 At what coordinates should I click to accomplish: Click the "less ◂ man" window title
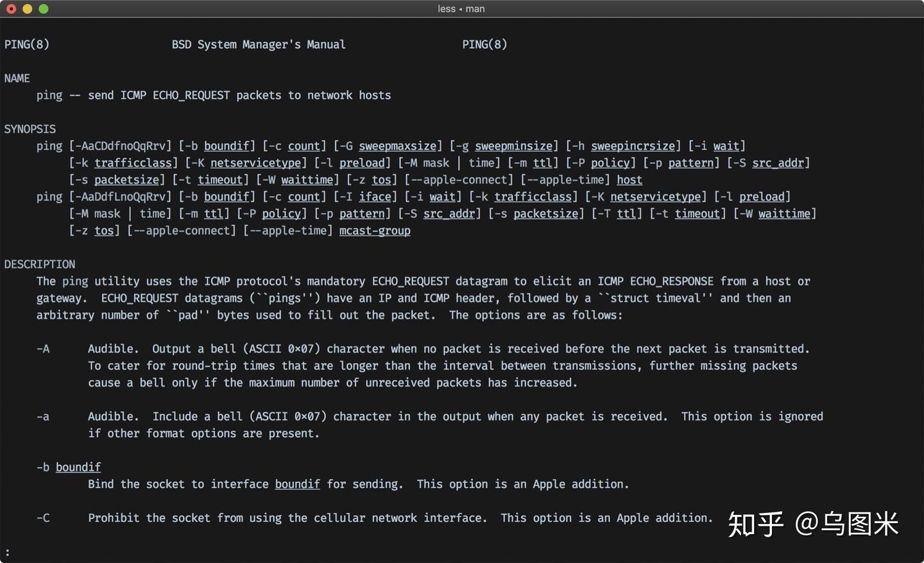coord(461,9)
